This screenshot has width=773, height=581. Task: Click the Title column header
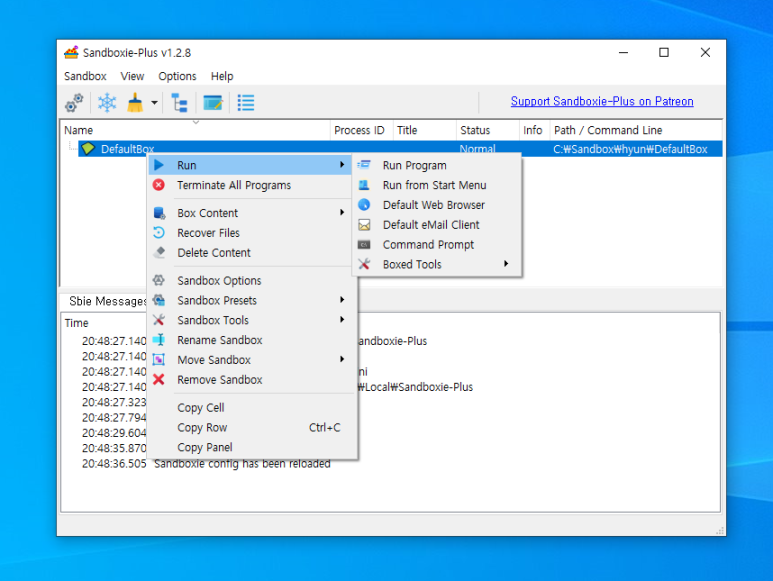pos(424,130)
